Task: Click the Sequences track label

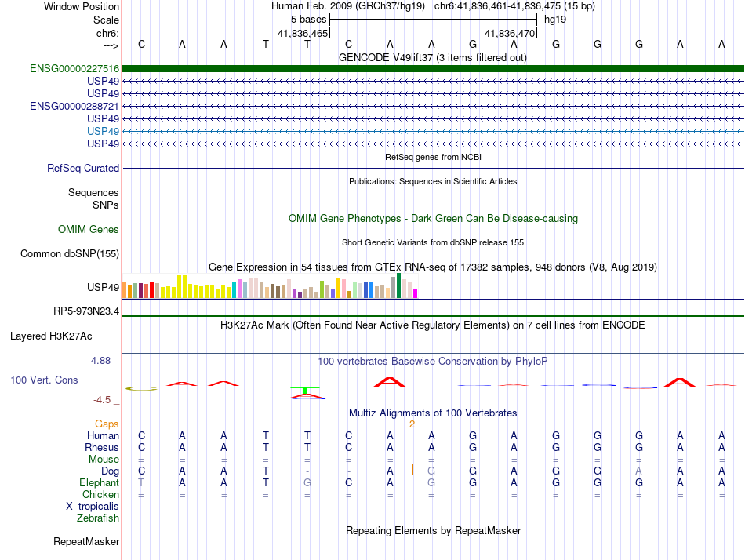Action: [x=93, y=192]
